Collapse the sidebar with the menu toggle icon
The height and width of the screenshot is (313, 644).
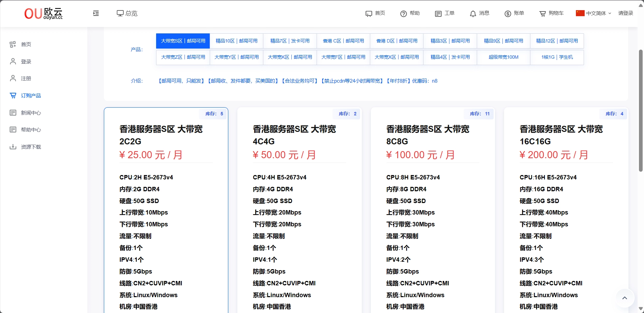[x=96, y=13]
